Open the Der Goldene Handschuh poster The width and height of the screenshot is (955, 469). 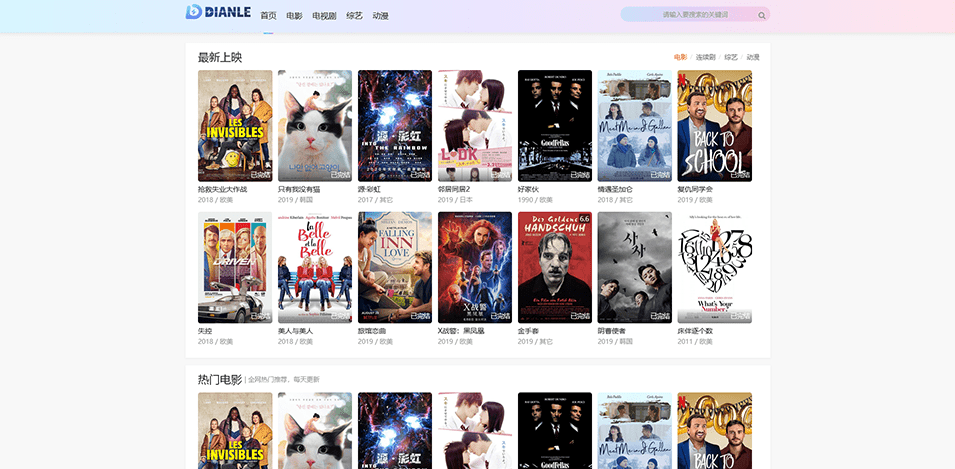pyautogui.click(x=555, y=267)
